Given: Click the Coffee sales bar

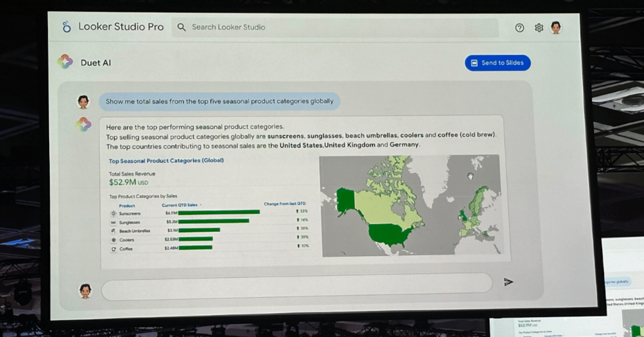Looking at the screenshot, I should [195, 247].
